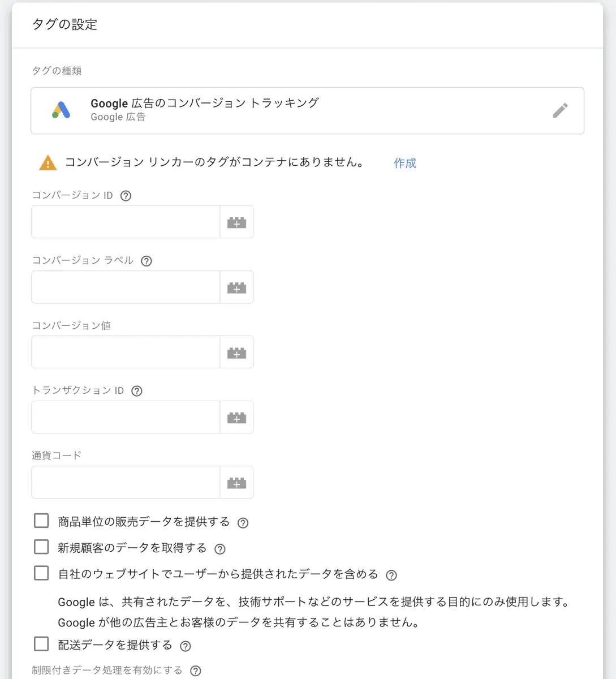This screenshot has height=679, width=616.
Task: Check 新規顧客のデータを取得する
Action: pyautogui.click(x=41, y=547)
